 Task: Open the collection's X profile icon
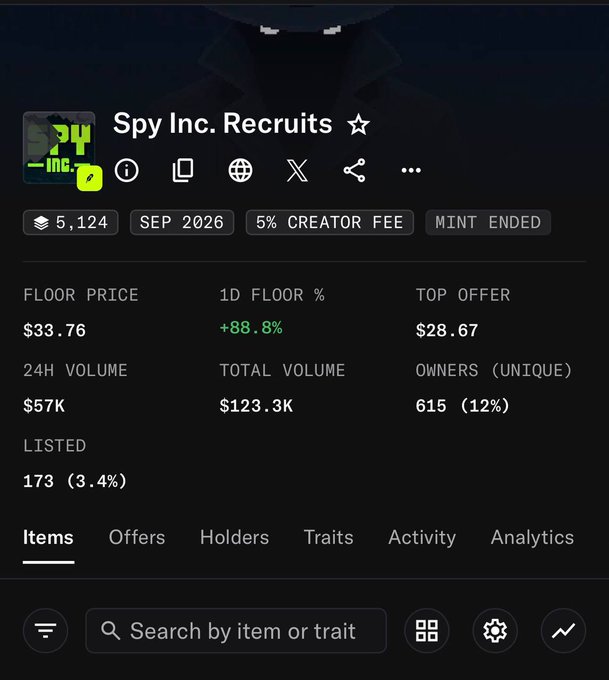click(x=298, y=170)
